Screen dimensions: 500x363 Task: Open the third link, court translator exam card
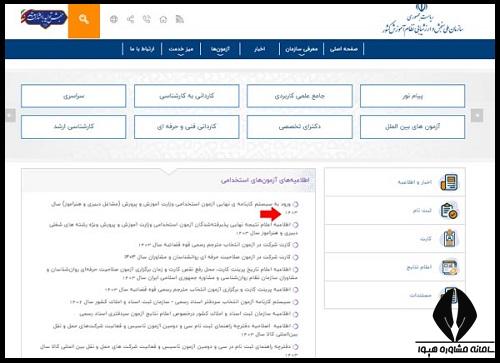(x=215, y=245)
